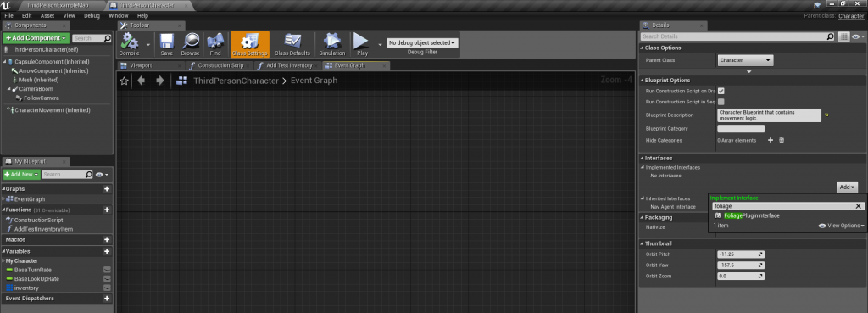
Task: Open View Options in interface picker
Action: tap(842, 226)
